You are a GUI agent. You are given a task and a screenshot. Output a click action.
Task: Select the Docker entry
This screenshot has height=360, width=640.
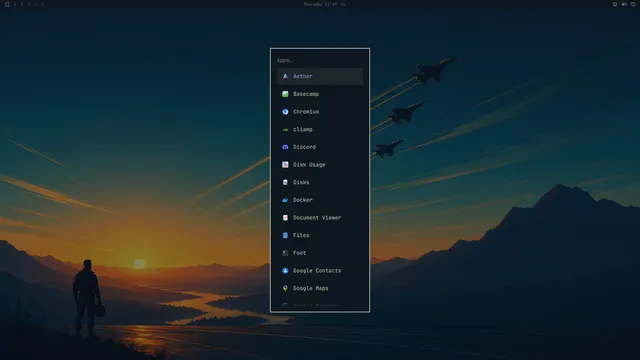tap(320, 200)
